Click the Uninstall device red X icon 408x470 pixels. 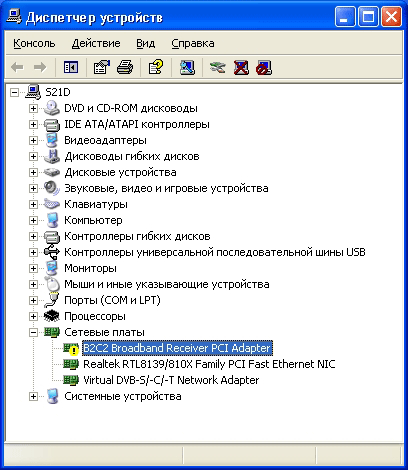(x=241, y=67)
